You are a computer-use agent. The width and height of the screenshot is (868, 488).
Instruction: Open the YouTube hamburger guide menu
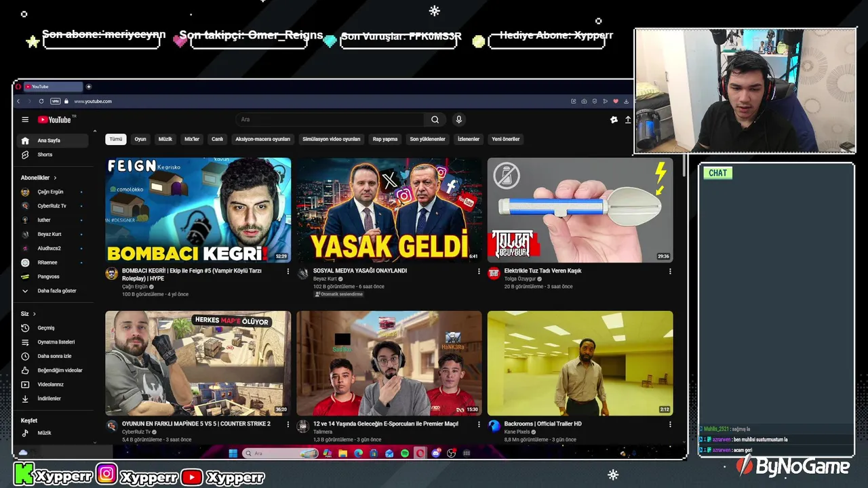(25, 120)
